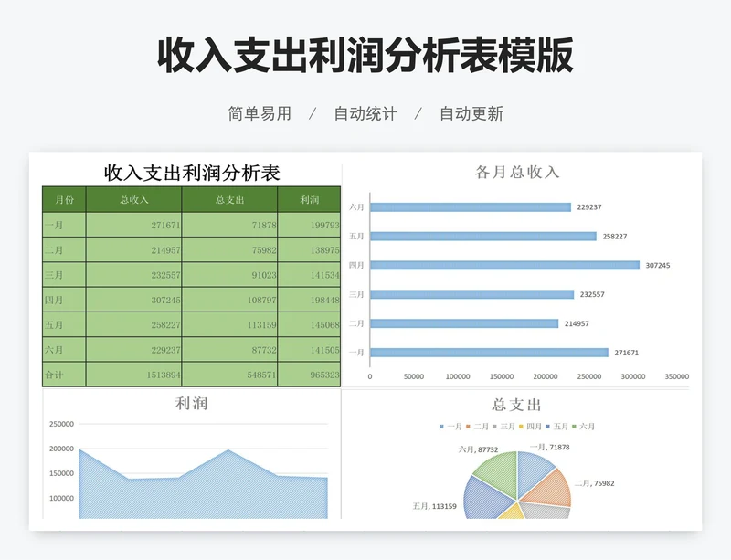Click the pie data label 五月, 113159
The image size is (731, 560).
point(435,506)
